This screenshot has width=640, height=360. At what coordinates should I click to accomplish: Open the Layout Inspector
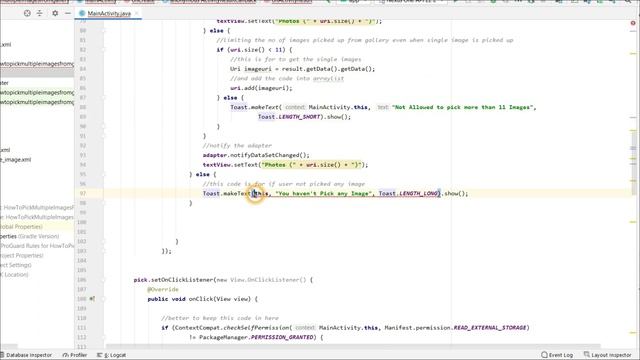[607, 355]
